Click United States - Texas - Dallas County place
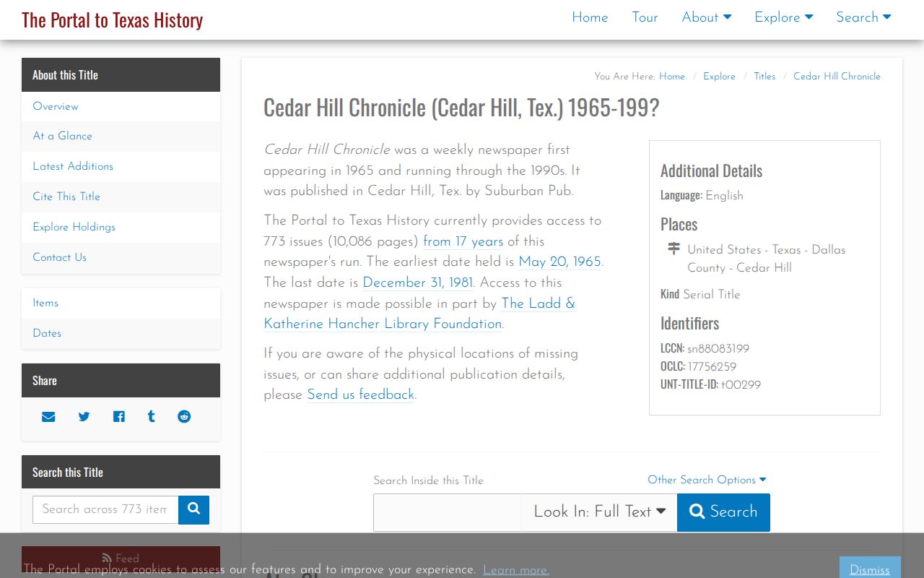 tap(766, 258)
